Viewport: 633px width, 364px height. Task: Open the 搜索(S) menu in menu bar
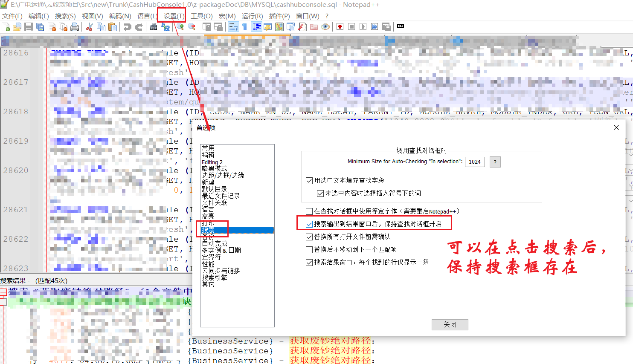(65, 16)
